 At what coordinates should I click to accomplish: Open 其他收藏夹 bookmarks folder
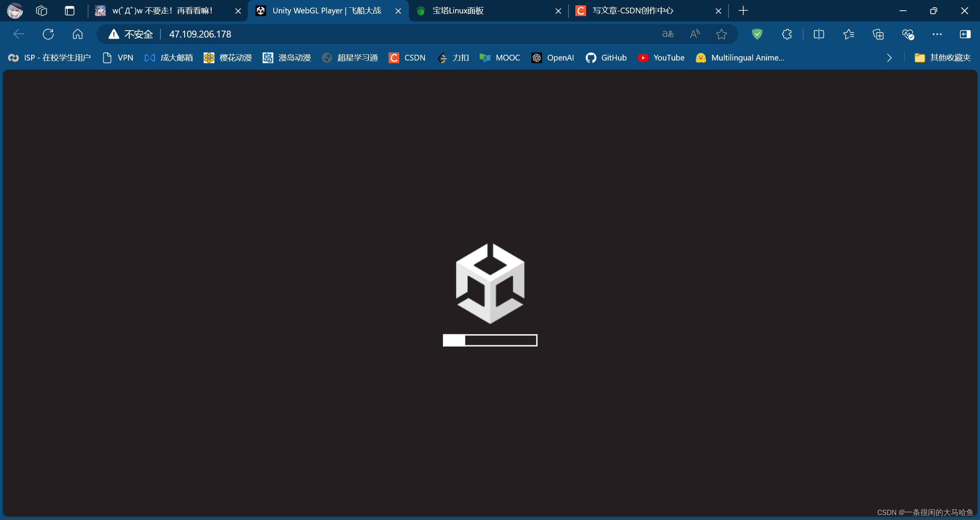click(942, 58)
